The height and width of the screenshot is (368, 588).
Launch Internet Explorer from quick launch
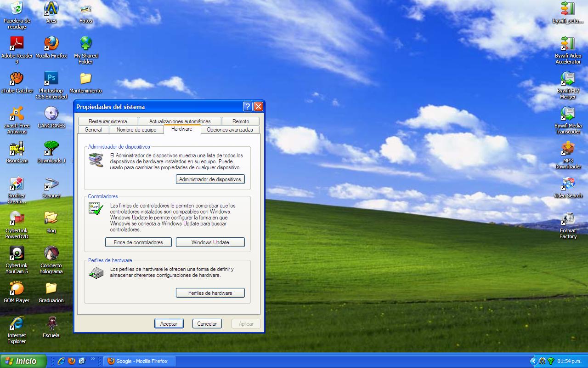tap(61, 361)
